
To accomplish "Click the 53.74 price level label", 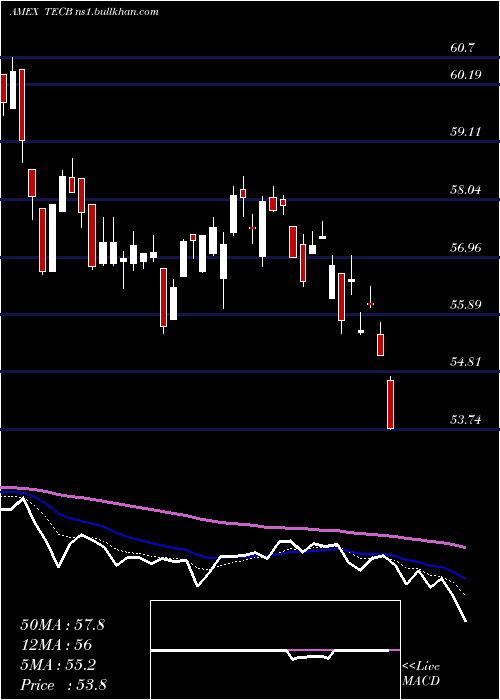I will pyautogui.click(x=466, y=419).
